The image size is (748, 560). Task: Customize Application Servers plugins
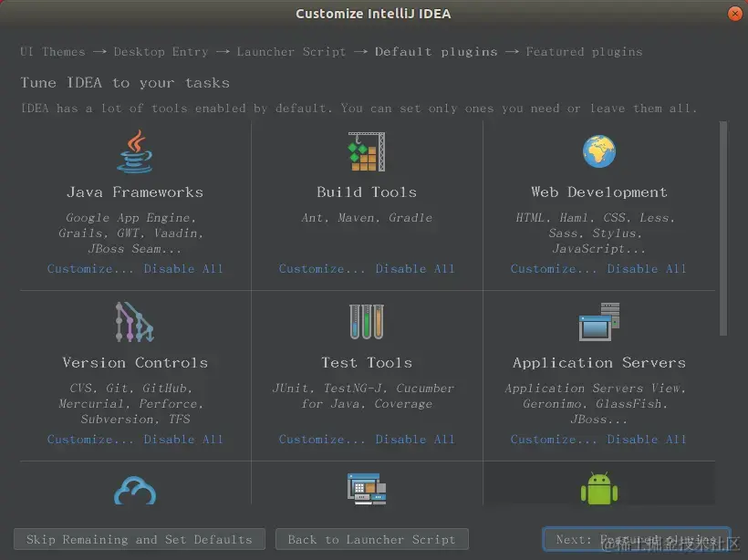click(554, 440)
